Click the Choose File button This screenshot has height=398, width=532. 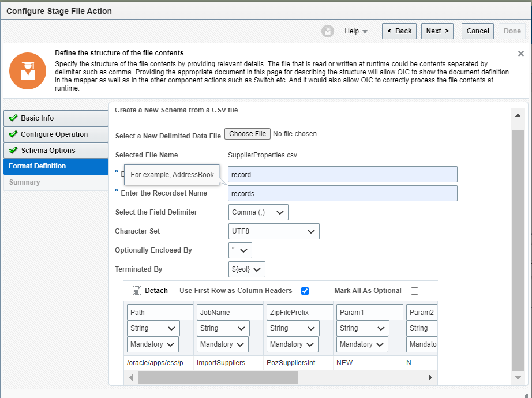tap(247, 133)
